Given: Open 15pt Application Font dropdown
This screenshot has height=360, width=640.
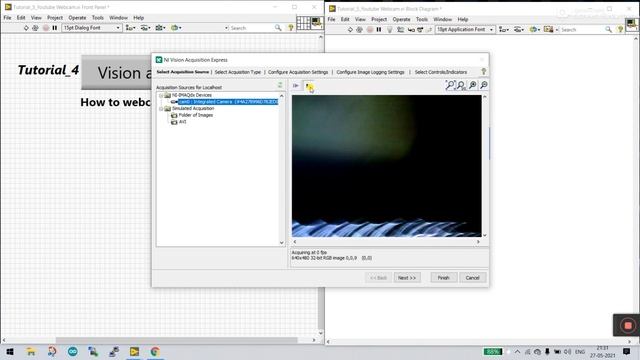Looking at the screenshot, I should [x=465, y=29].
